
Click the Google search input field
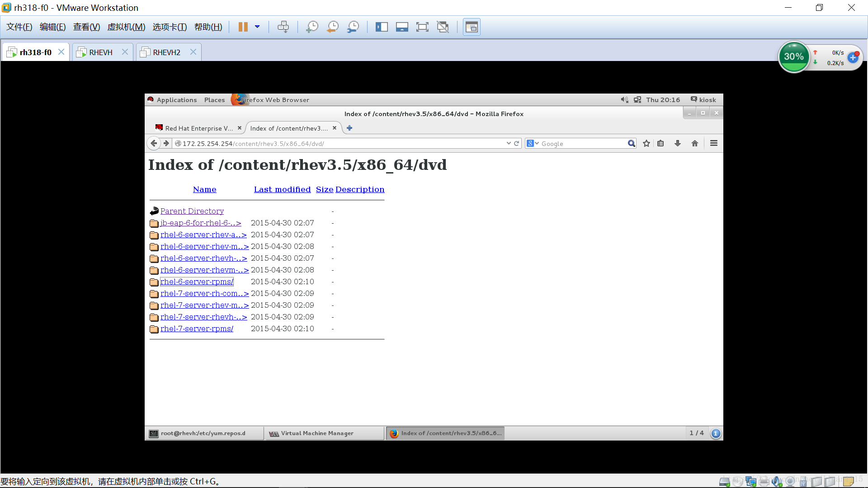pyautogui.click(x=583, y=144)
